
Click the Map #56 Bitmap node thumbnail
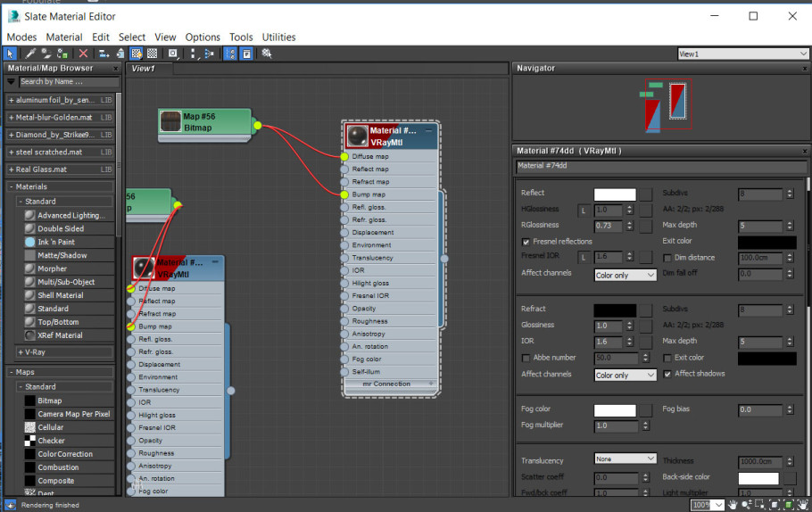click(170, 122)
